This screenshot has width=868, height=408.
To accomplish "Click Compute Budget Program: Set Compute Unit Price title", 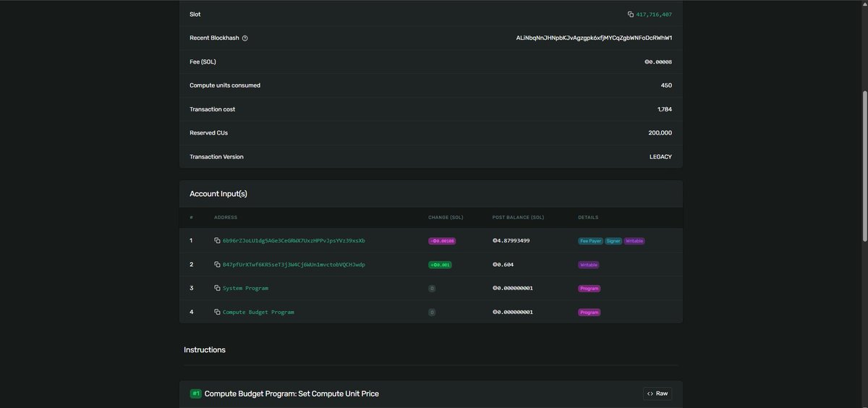I will point(292,394).
